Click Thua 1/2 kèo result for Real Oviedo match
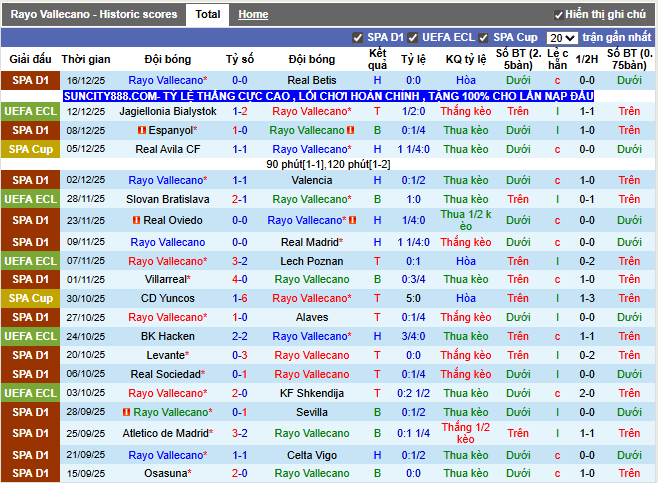 click(x=466, y=220)
